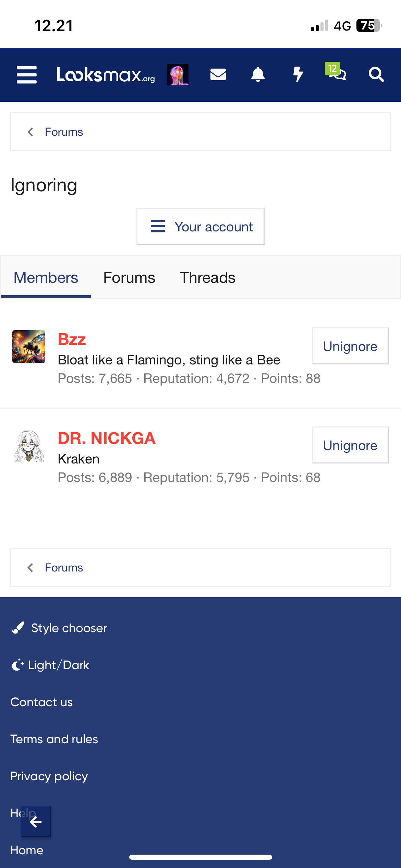The image size is (401, 868).
Task: Switch to the Threads tab
Action: click(207, 278)
